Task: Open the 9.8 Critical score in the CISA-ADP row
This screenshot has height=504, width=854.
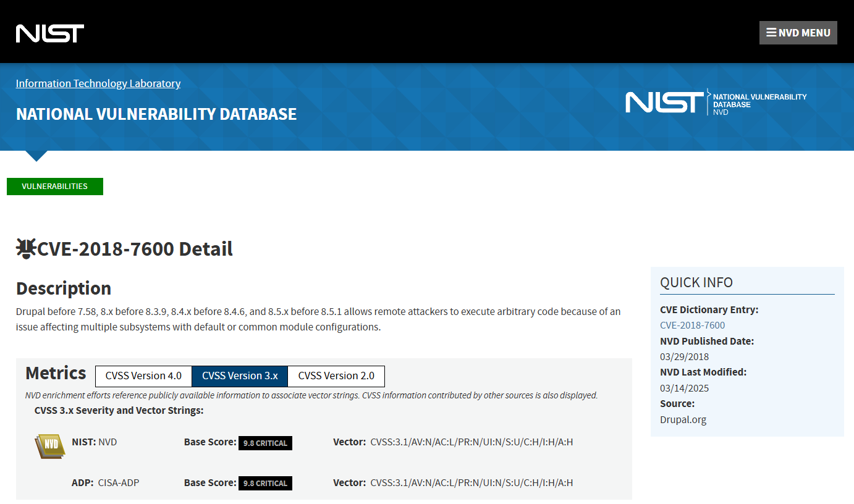Action: (x=265, y=483)
